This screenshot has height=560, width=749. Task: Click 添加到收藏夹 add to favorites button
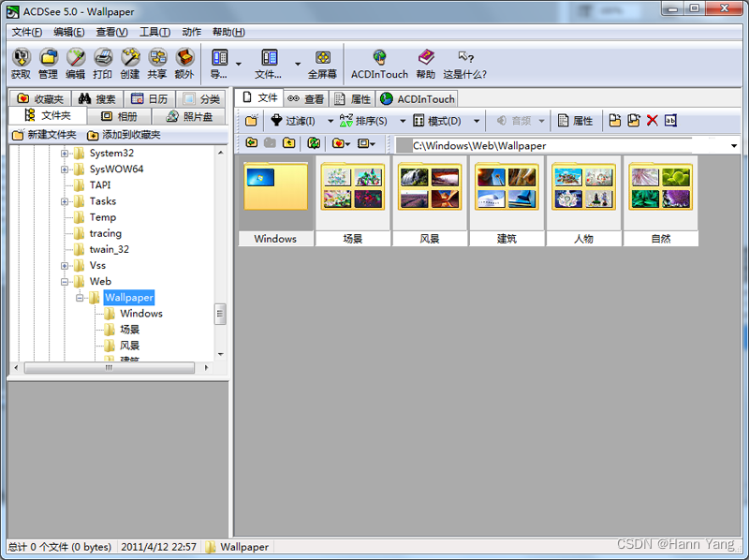pos(124,135)
